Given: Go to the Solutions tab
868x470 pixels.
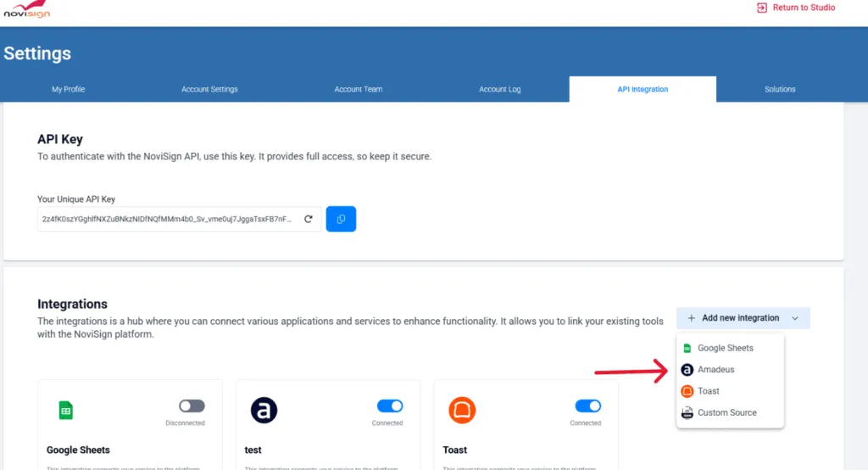Looking at the screenshot, I should (780, 89).
